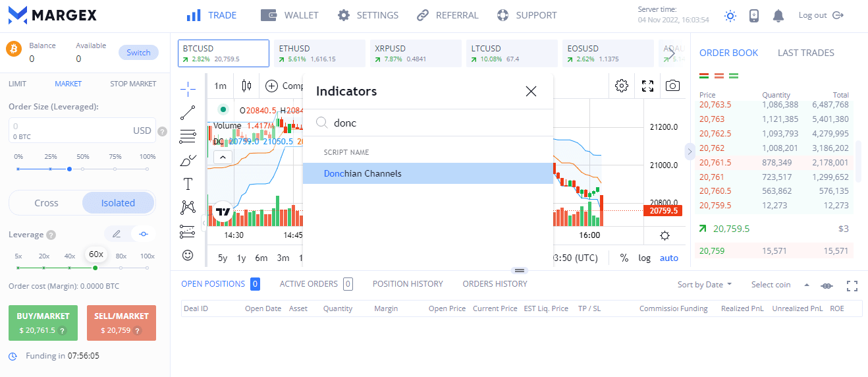Close the Indicators dialog
The image size is (868, 377).
coord(531,92)
